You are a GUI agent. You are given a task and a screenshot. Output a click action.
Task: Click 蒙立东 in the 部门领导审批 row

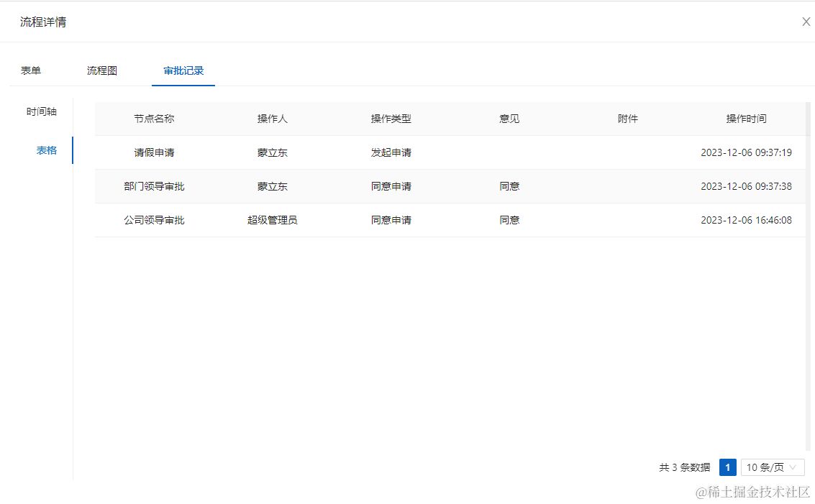point(273,186)
